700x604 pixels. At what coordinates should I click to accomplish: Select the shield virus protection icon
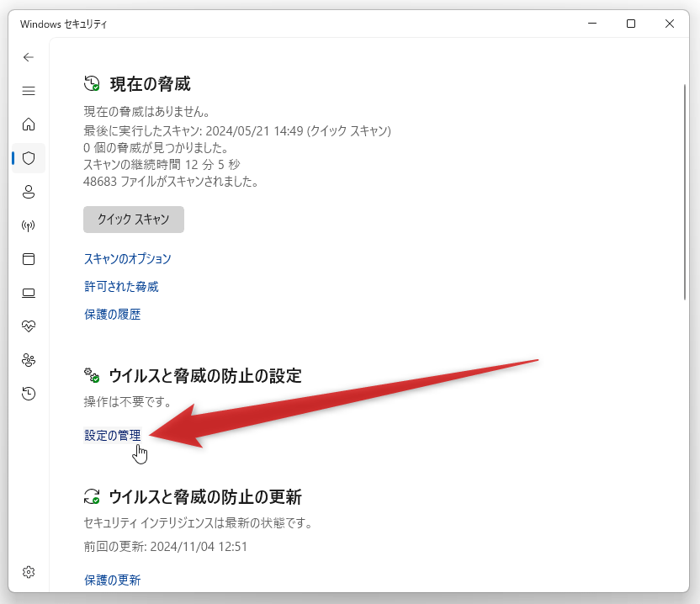coord(29,158)
